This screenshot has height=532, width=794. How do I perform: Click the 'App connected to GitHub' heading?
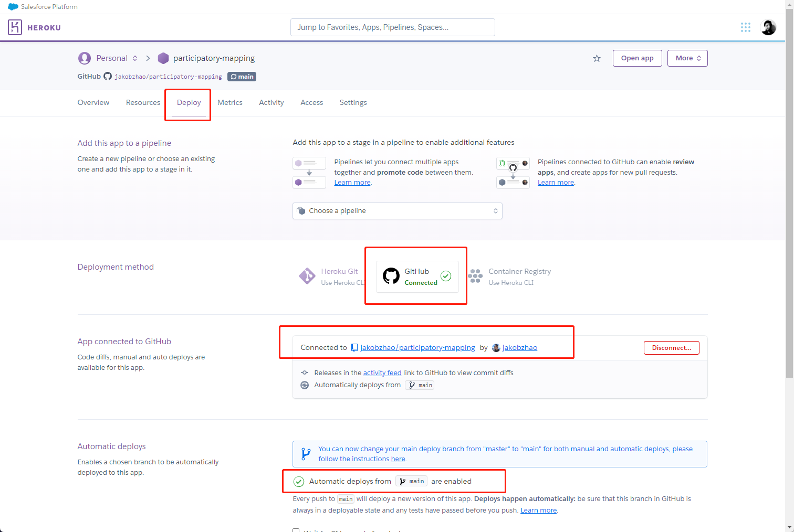click(124, 342)
